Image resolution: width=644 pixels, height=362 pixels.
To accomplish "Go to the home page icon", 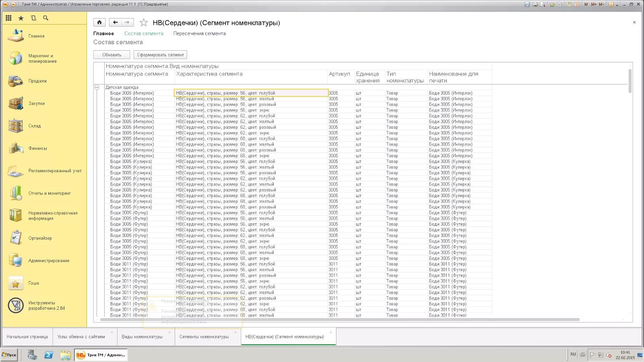I will (99, 23).
